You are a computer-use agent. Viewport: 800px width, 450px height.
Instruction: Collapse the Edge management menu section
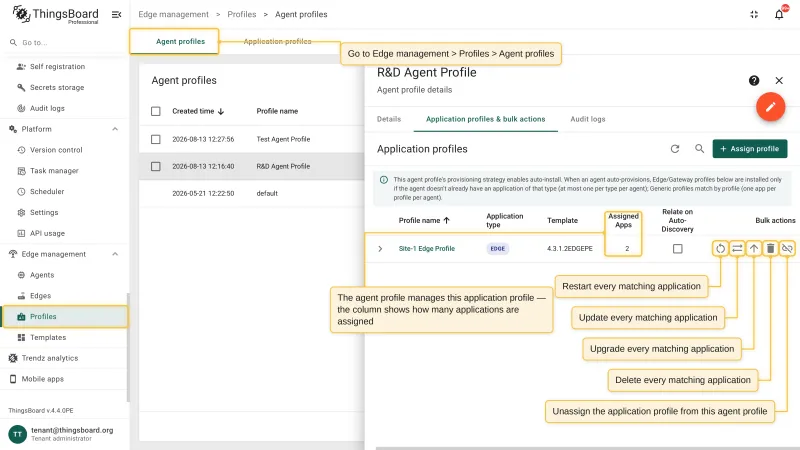click(x=115, y=254)
